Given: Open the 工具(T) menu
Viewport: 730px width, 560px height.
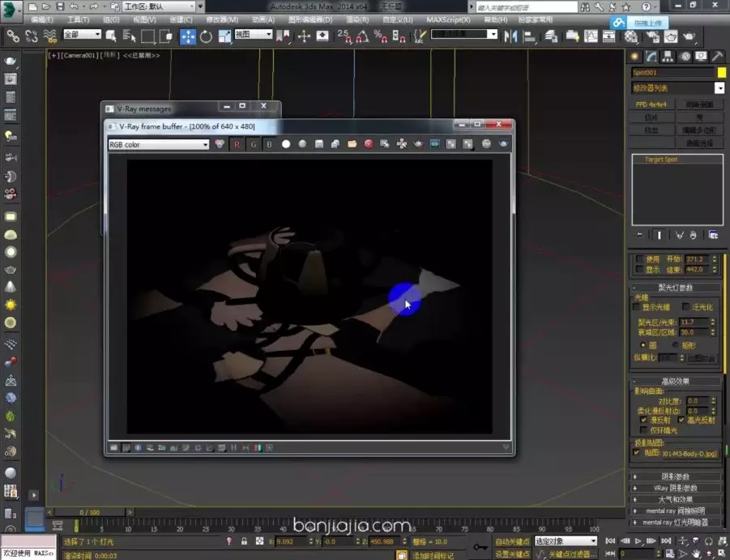Looking at the screenshot, I should [79, 20].
